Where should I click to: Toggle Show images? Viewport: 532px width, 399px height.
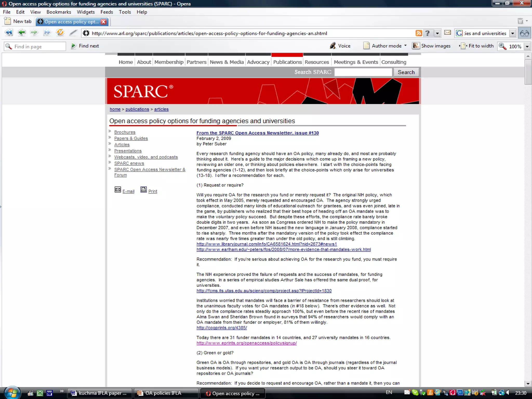(431, 46)
